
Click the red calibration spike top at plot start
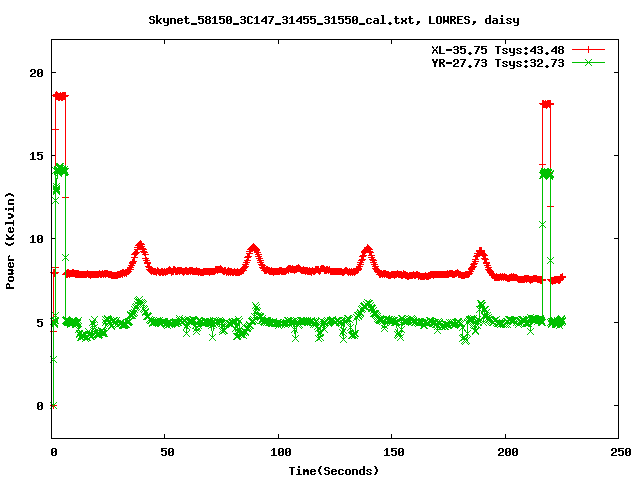(x=60, y=96)
